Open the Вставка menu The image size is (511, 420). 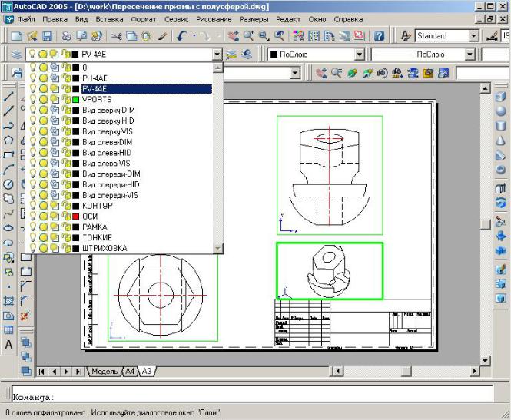[109, 19]
